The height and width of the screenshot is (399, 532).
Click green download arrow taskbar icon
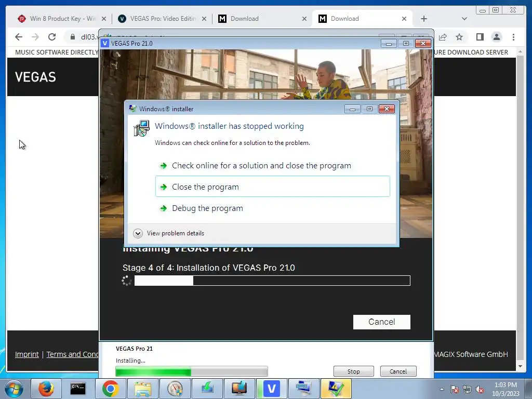coord(207,389)
